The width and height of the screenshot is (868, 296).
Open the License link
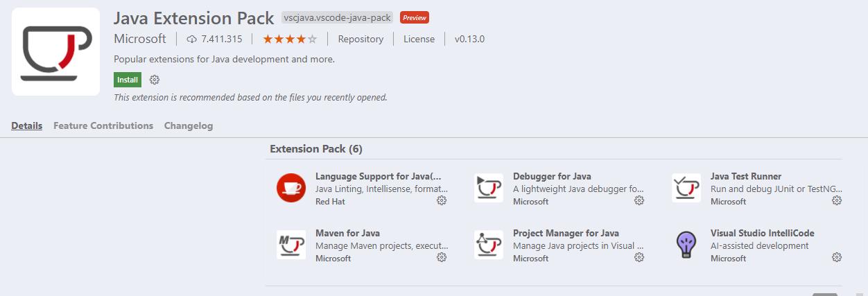[x=419, y=39]
